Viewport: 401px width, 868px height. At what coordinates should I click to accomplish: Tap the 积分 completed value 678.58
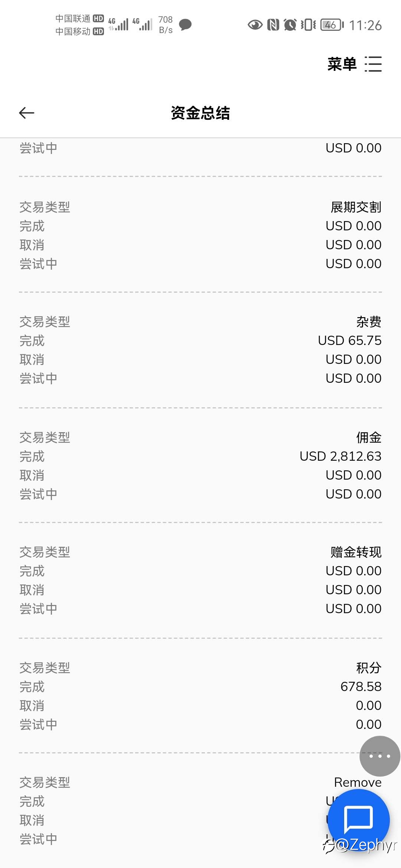point(361,687)
